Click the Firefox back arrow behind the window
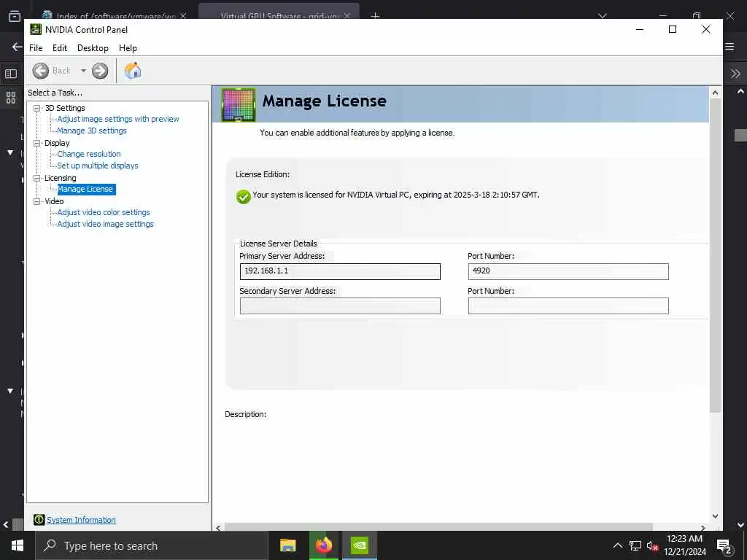This screenshot has width=747, height=560. (x=18, y=47)
